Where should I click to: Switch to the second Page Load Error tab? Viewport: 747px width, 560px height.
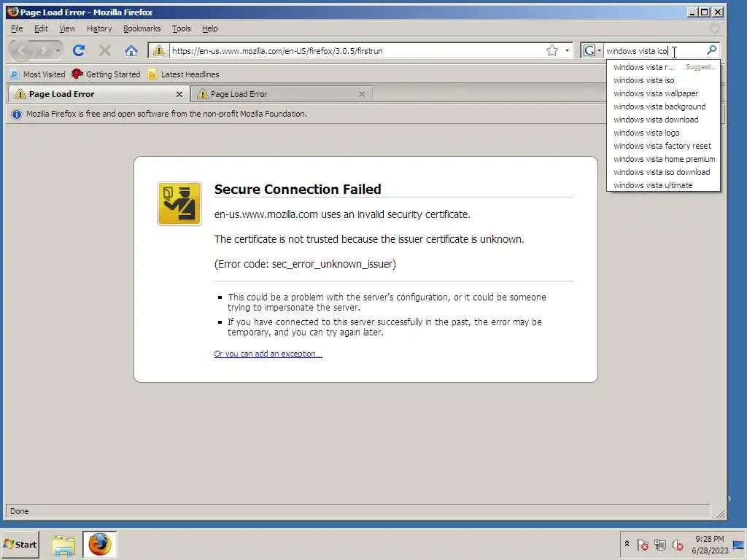[x=281, y=94]
